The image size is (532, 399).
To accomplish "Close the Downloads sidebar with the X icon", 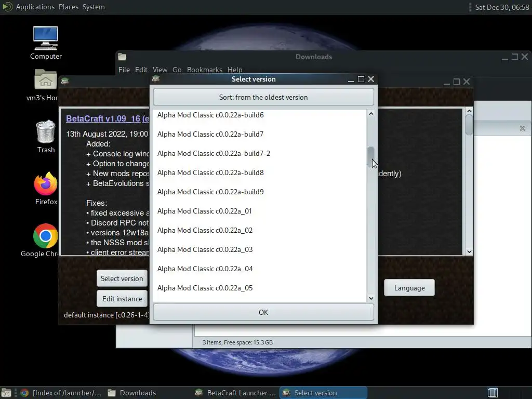I will point(523,128).
